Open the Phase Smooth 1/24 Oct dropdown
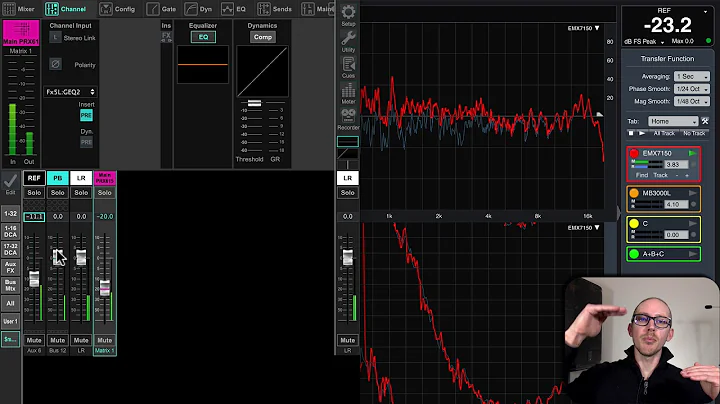Viewport: 720px width, 404px height. (692, 89)
